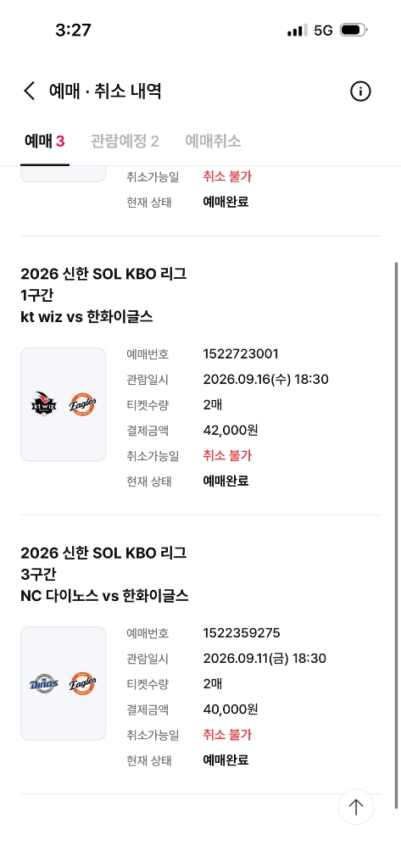The image size is (401, 868).
Task: Tap the NC Dinos team logo
Action: click(x=44, y=684)
